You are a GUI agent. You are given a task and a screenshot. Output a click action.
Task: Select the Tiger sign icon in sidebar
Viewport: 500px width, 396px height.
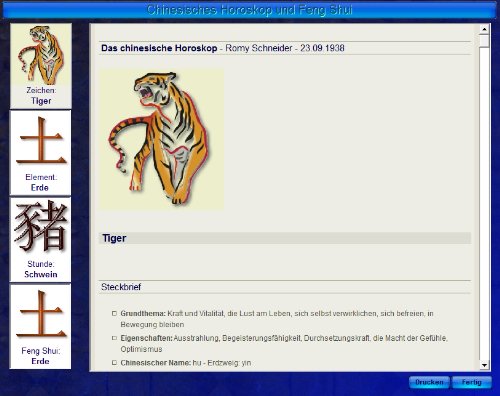(41, 54)
